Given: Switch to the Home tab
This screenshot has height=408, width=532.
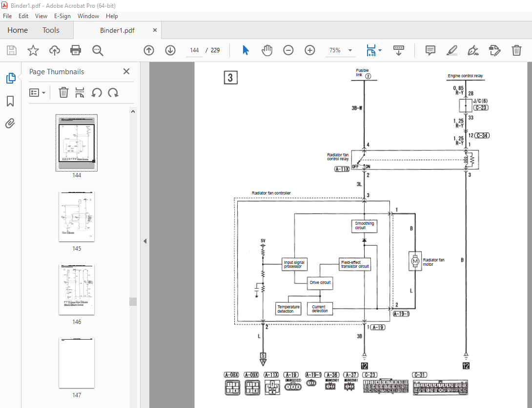Looking at the screenshot, I should [x=18, y=30].
